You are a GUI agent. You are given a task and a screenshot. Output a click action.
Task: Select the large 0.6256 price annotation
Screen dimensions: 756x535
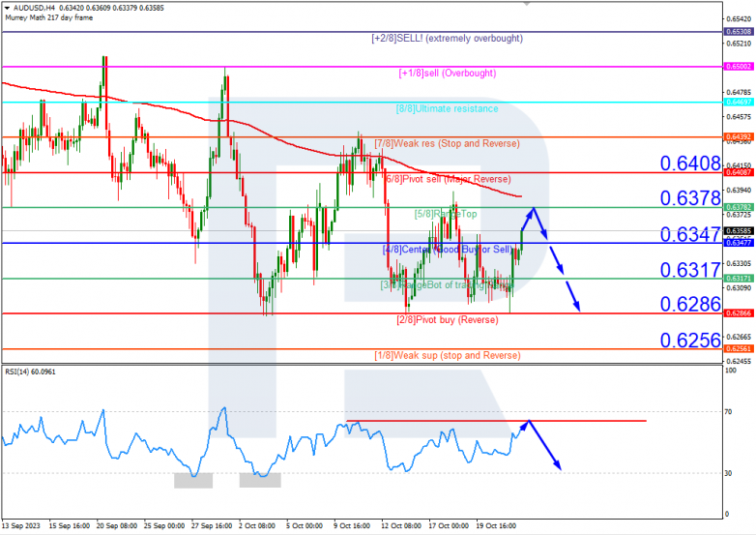tap(690, 341)
